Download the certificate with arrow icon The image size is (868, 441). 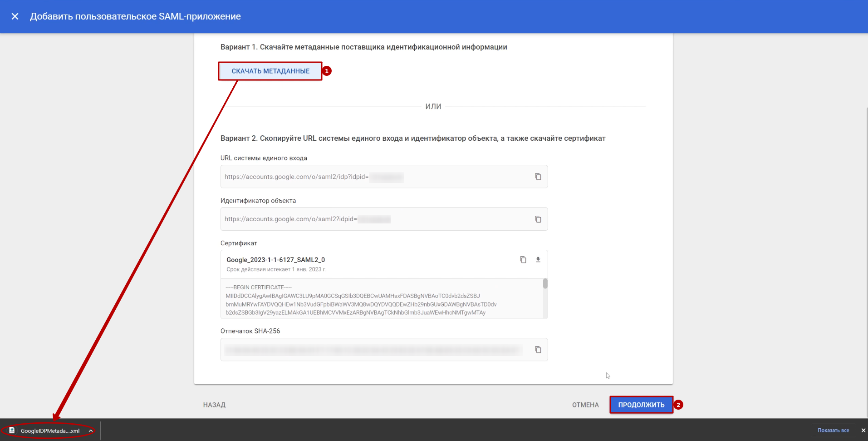538,260
